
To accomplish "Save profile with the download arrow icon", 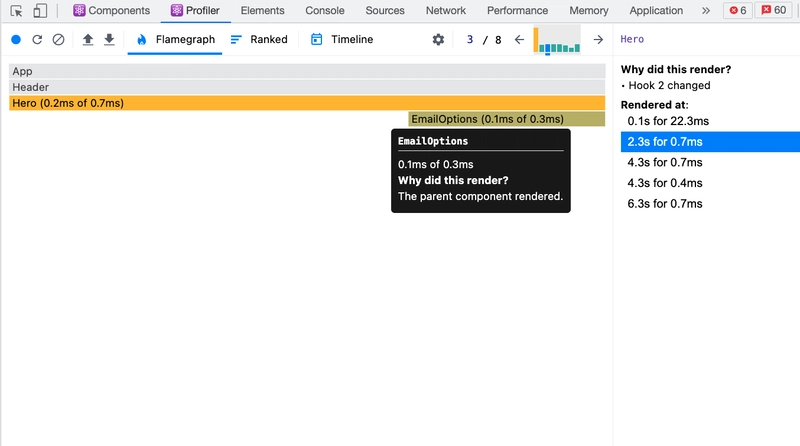I will (x=109, y=39).
